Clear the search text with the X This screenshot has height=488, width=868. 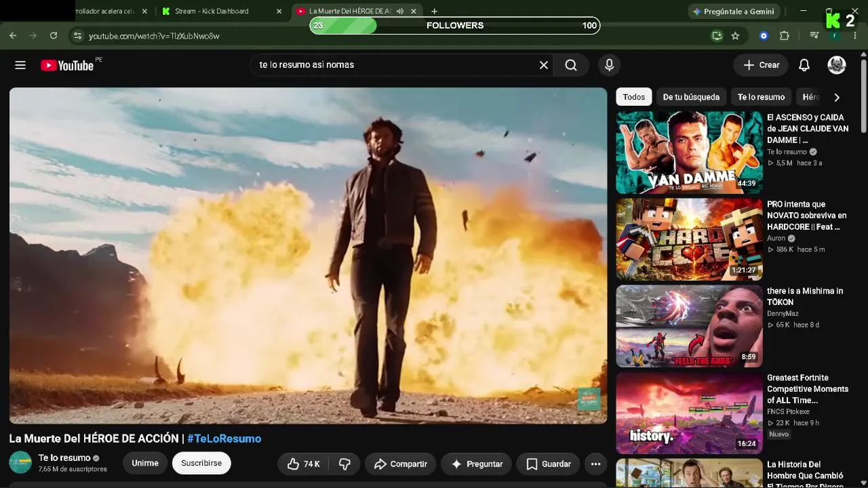pyautogui.click(x=544, y=65)
